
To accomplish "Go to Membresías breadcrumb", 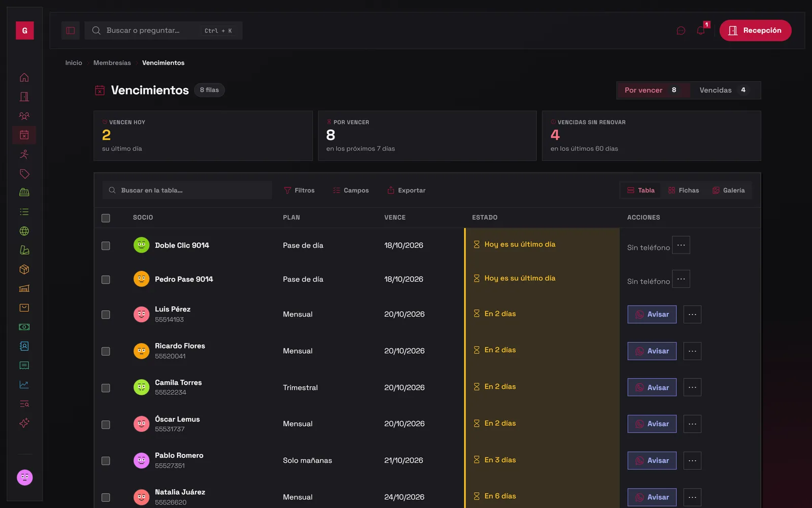I will [112, 63].
